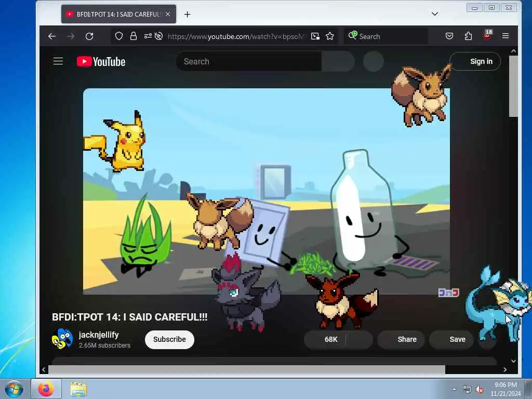Dislike the video next to 68K
The height and width of the screenshot is (399, 532).
pos(360,339)
